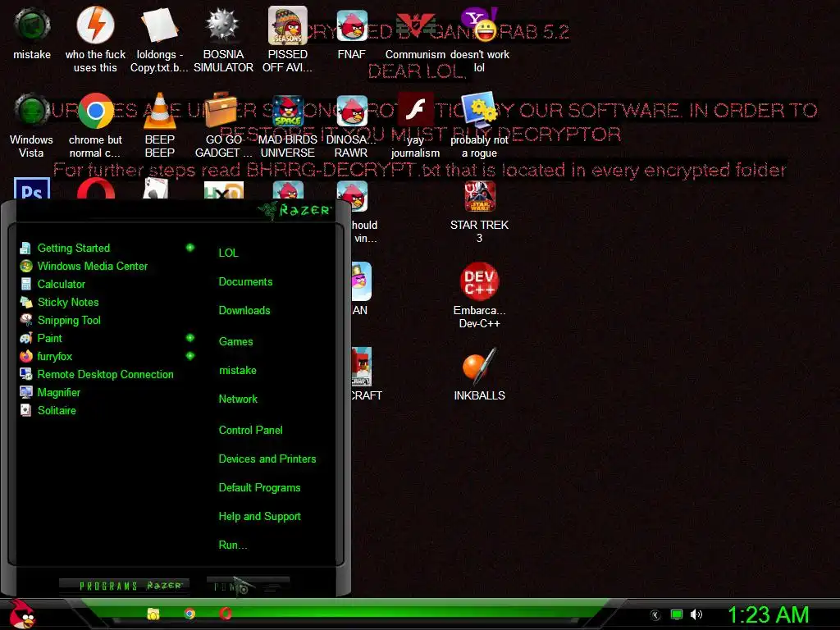The height and width of the screenshot is (630, 840).
Task: Launch Embarcadero Dev-C++ desktop icon
Action: tap(479, 295)
